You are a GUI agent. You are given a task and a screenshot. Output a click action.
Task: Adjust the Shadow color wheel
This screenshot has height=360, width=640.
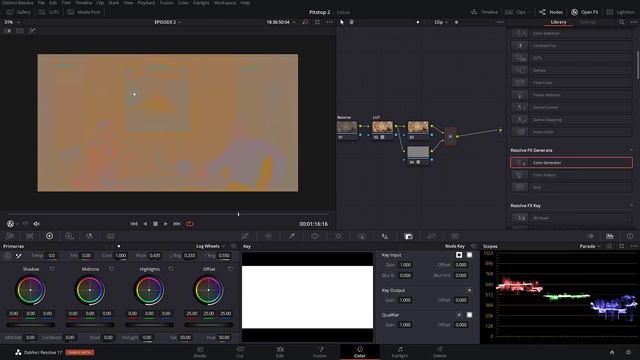click(x=31, y=290)
